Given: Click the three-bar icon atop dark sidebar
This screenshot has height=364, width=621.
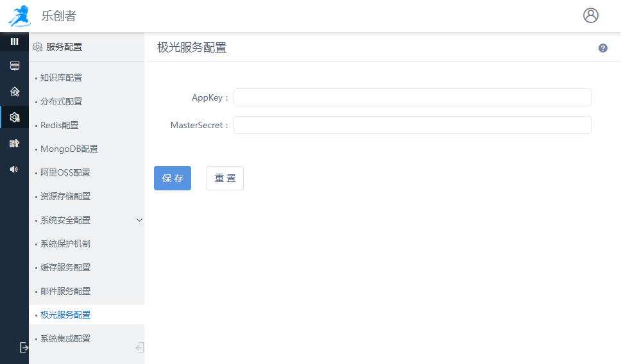Looking at the screenshot, I should [x=14, y=41].
